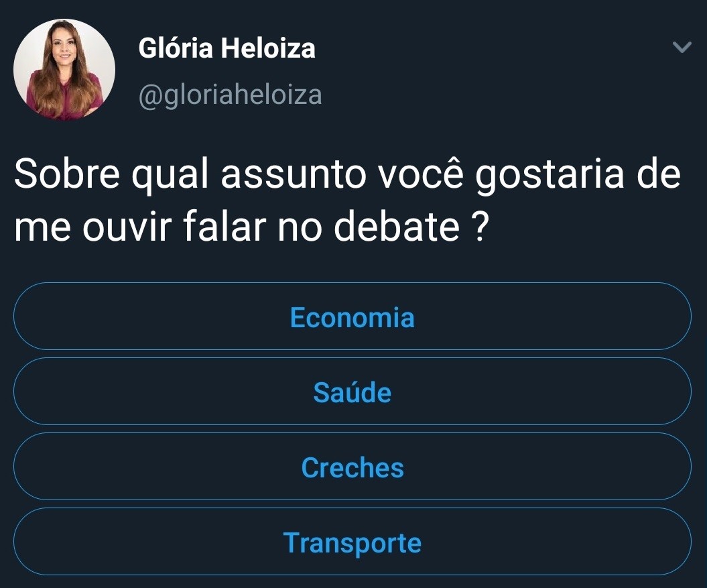Click the word 'debate' in the tweet
The image size is (707, 588).
397,229
